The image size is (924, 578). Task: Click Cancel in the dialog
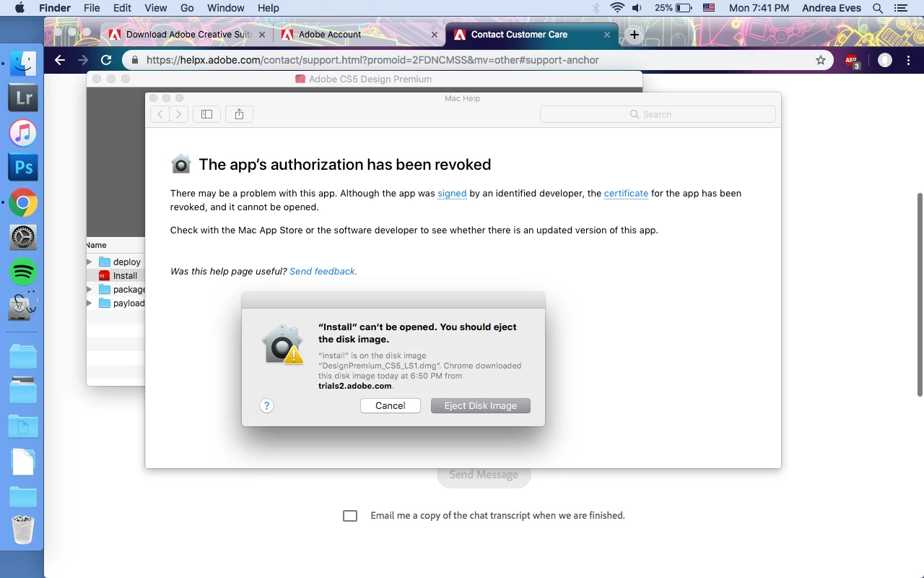pyautogui.click(x=391, y=406)
